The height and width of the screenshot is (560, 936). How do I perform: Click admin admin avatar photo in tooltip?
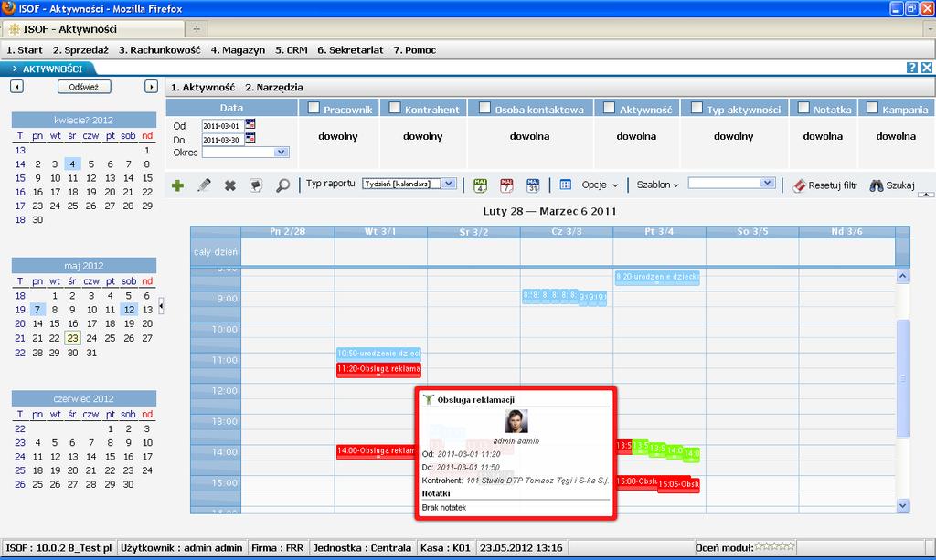coord(516,421)
